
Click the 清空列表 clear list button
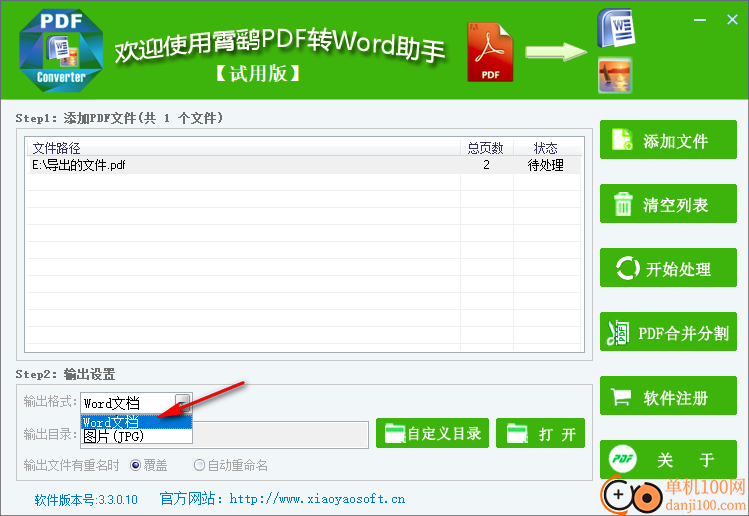668,204
